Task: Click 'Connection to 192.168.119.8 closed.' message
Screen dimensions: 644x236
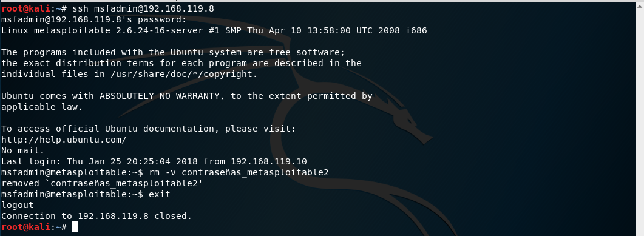Action: pyautogui.click(x=97, y=216)
